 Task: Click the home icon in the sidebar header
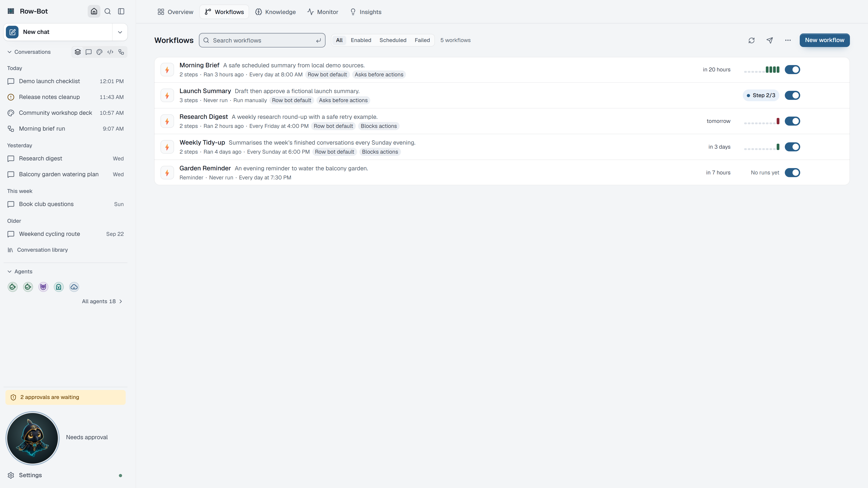[94, 11]
